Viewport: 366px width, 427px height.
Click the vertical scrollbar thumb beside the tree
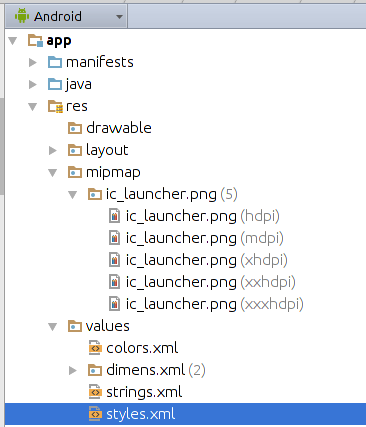tap(2, 147)
